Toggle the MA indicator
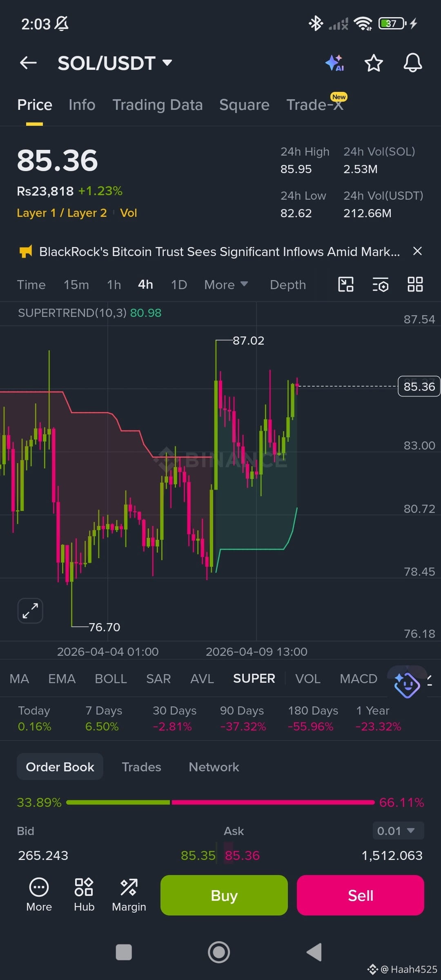This screenshot has width=441, height=980. point(19,679)
